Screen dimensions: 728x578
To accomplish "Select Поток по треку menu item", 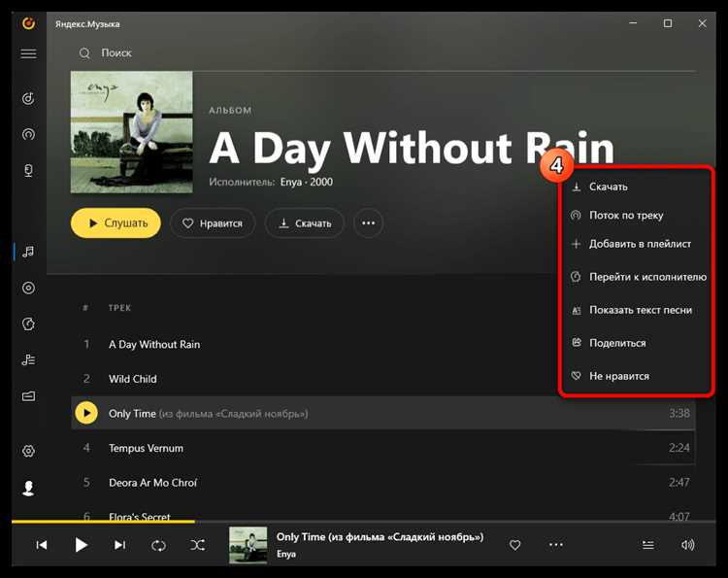I will tap(636, 215).
